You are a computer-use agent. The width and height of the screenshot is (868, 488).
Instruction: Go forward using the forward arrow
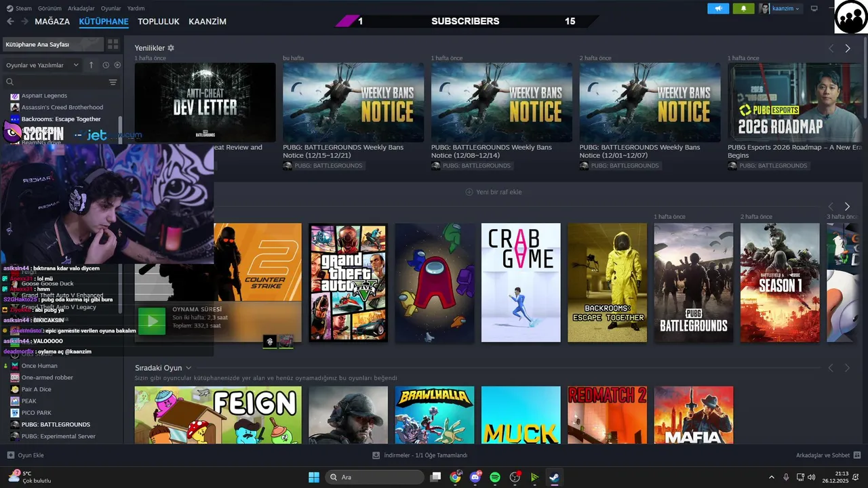[x=24, y=22]
